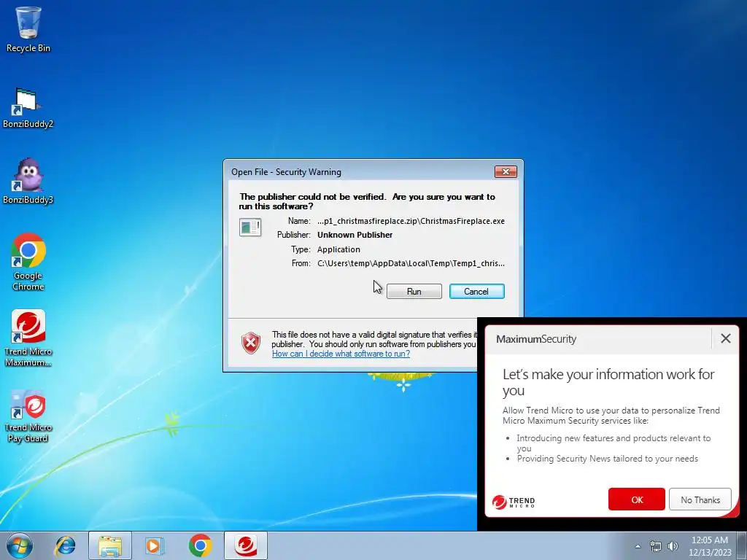The image size is (747, 560).
Task: Close the MaximumSecurity popup with X
Action: 726,338
